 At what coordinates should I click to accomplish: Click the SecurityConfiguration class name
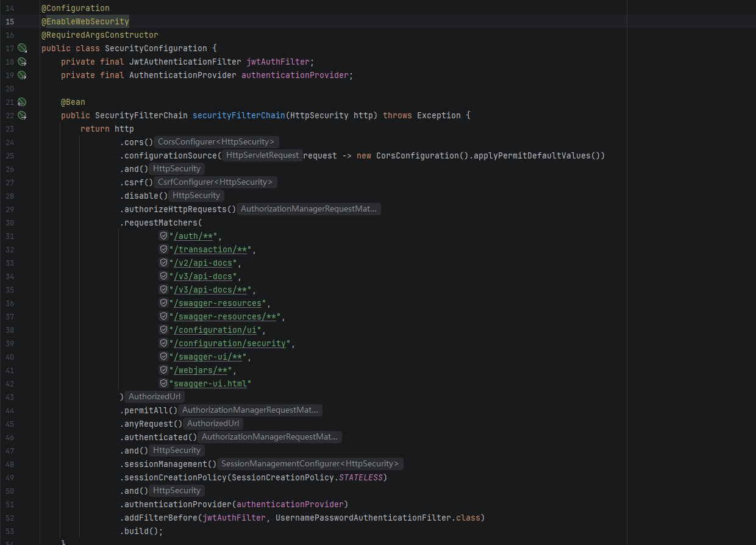156,48
